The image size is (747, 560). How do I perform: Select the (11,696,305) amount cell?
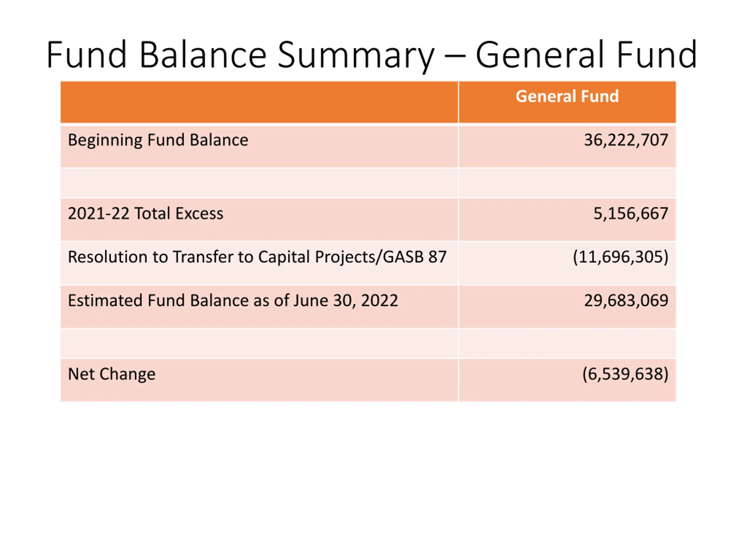(567, 263)
